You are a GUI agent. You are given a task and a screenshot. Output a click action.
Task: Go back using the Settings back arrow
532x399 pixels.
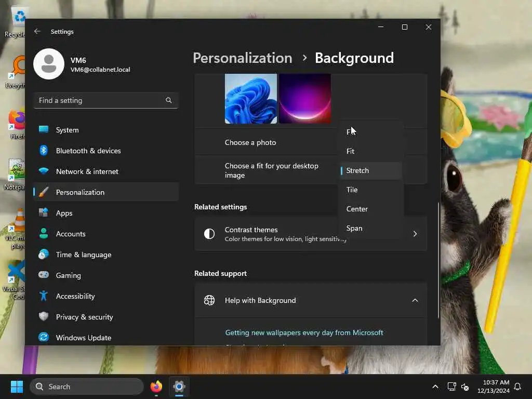click(x=37, y=31)
